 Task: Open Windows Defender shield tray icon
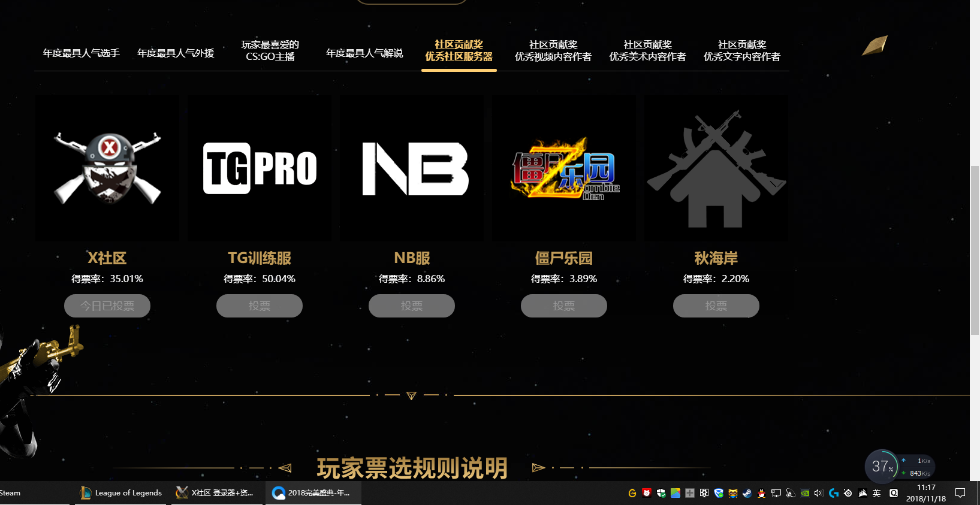coord(661,493)
